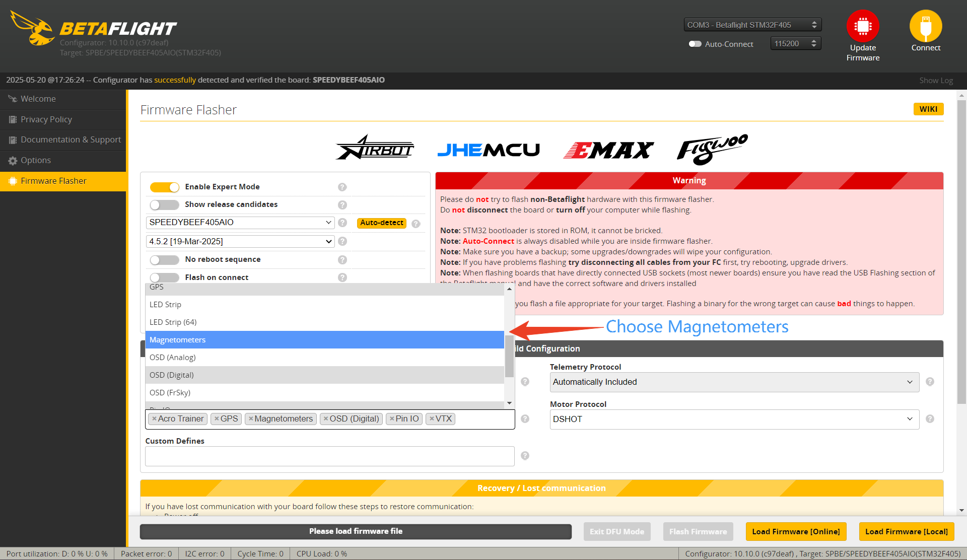Click the Show Log link
The image size is (967, 560).
coord(936,81)
